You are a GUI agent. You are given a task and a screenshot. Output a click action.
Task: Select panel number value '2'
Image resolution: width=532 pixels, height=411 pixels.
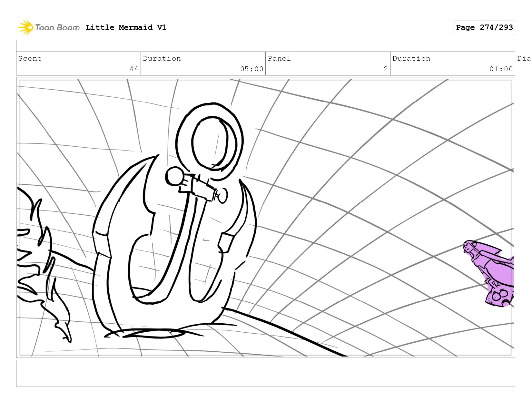(386, 69)
